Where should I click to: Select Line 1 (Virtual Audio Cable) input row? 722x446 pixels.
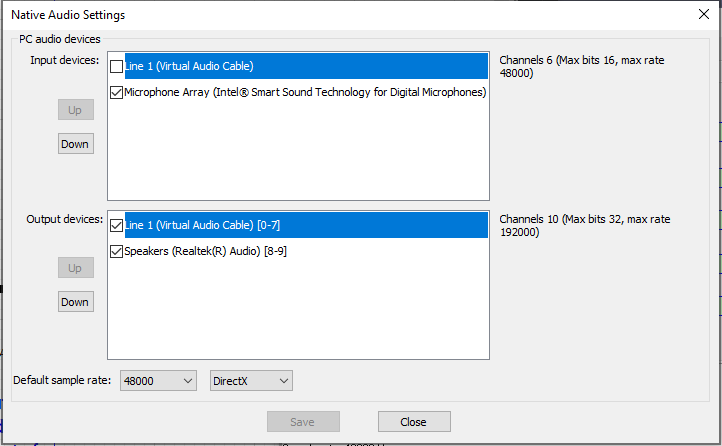pos(300,67)
